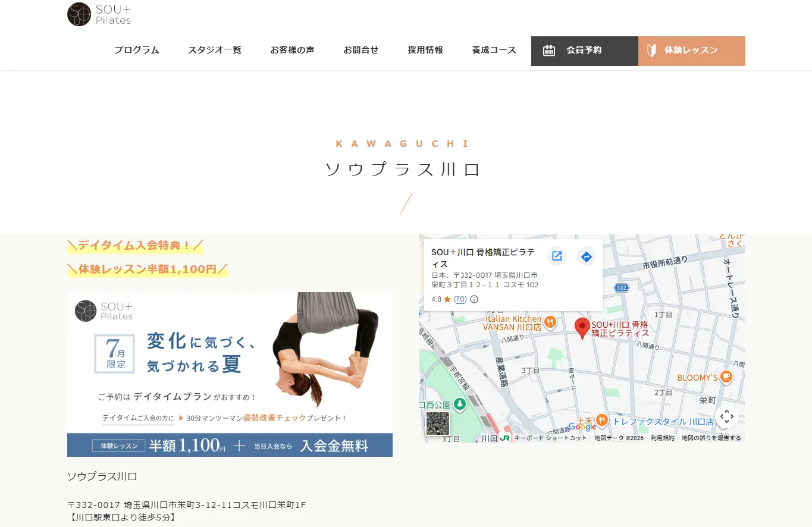
Task: Click the 川口西公園 park tree marker
Action: pos(459,404)
